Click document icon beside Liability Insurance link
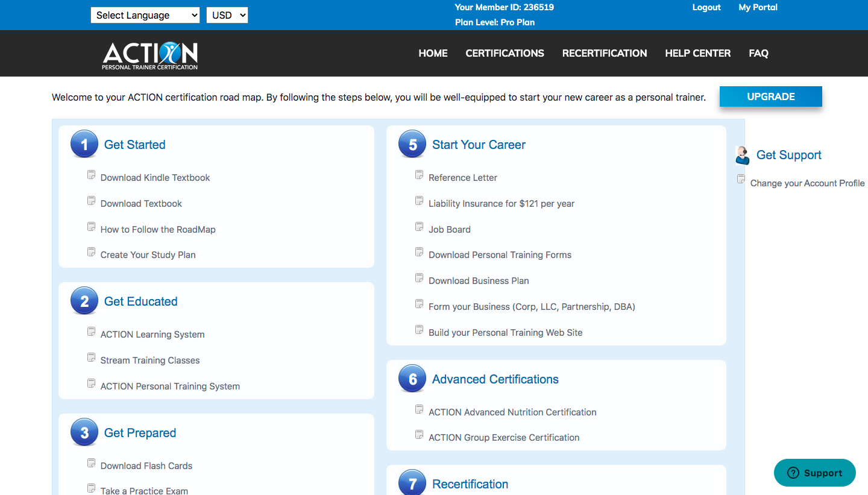 (x=419, y=201)
